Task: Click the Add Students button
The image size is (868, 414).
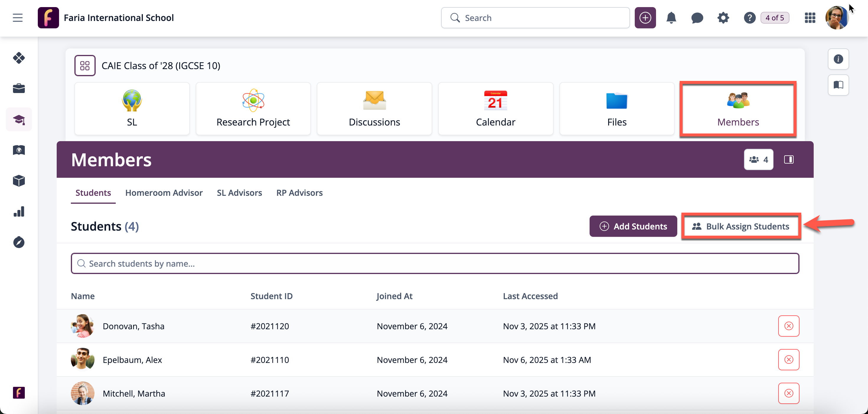Action: (x=633, y=226)
